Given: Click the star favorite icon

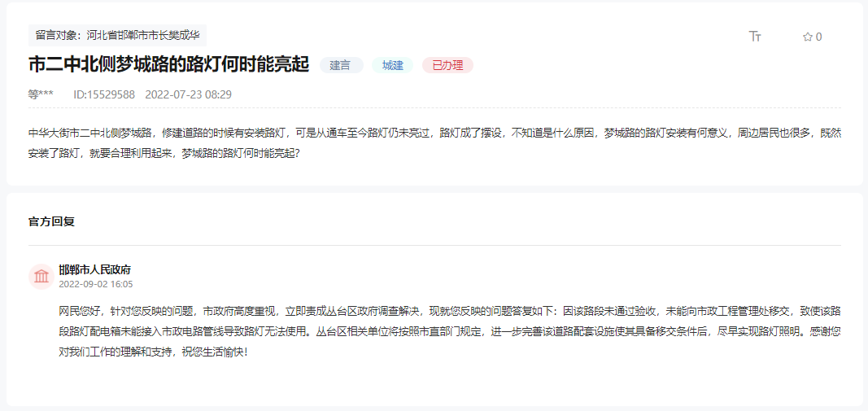Looking at the screenshot, I should coord(808,37).
